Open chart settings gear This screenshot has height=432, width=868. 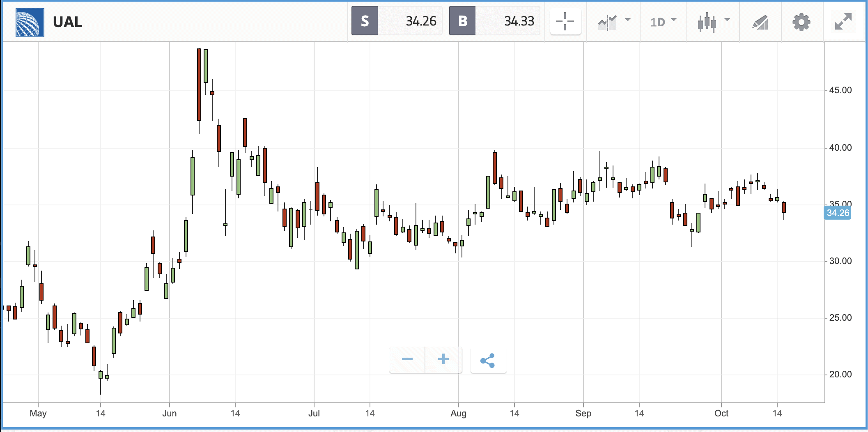click(x=801, y=22)
